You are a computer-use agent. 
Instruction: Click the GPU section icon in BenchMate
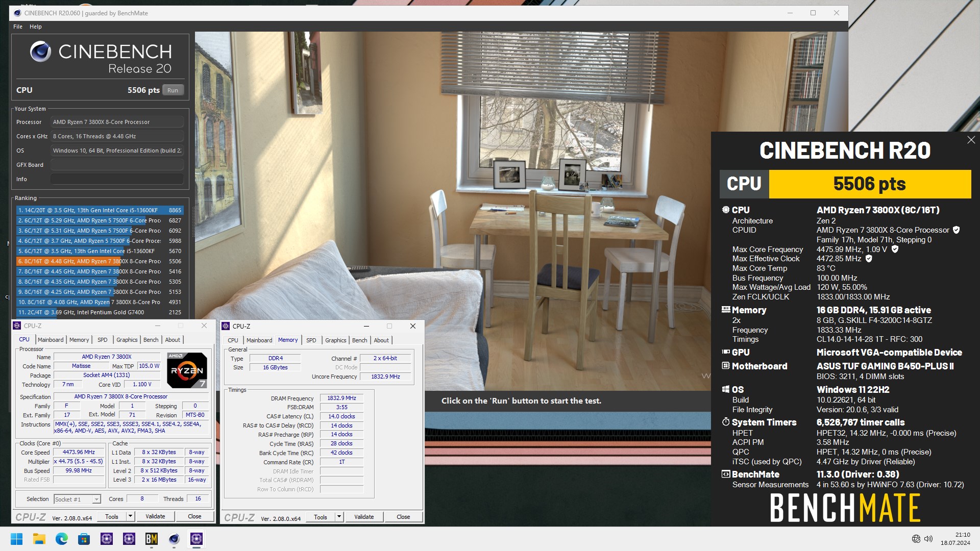tap(726, 352)
